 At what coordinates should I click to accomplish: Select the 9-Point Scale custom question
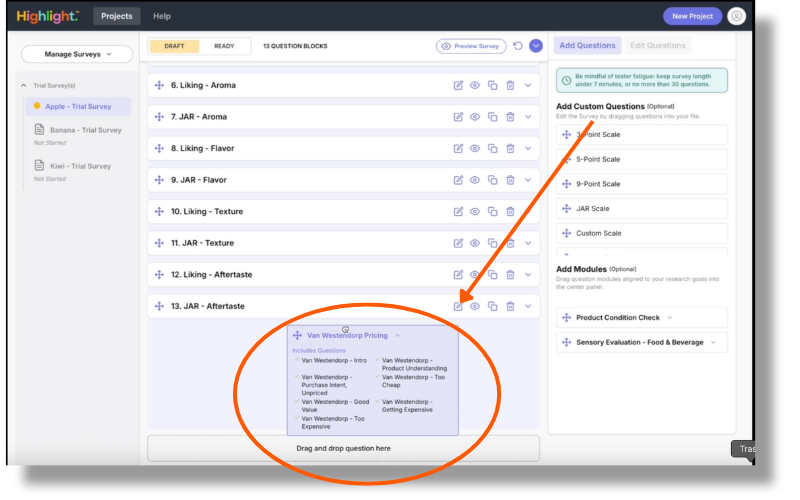pos(642,184)
